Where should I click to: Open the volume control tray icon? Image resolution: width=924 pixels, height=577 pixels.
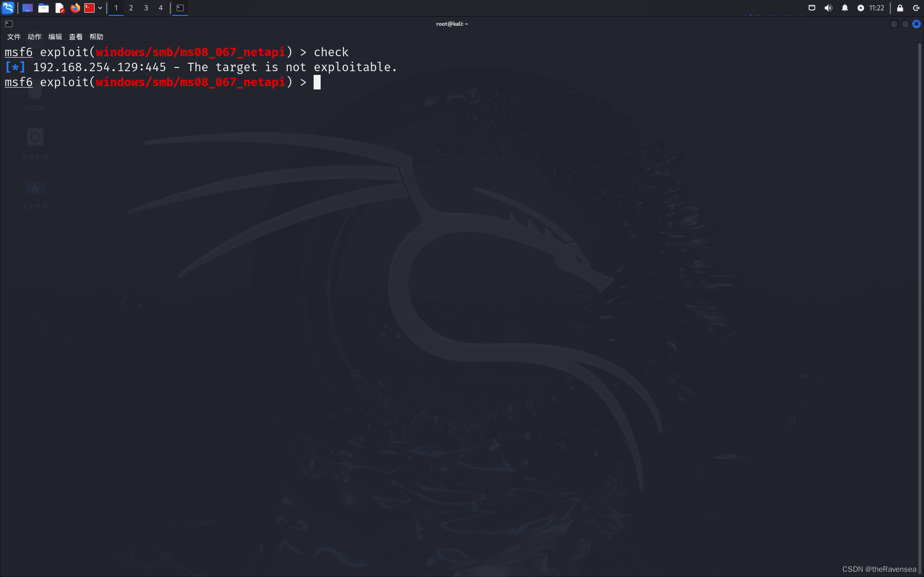point(829,8)
